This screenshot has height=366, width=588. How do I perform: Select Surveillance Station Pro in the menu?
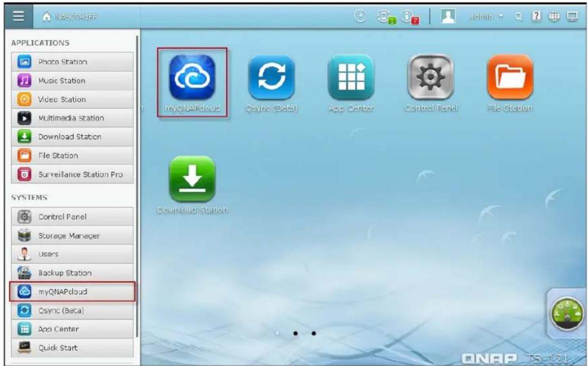pyautogui.click(x=72, y=174)
